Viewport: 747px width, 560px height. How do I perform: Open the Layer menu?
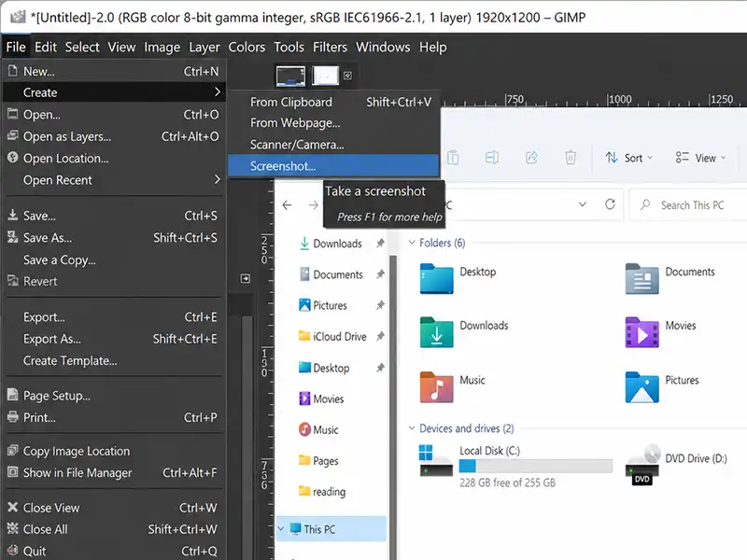pyautogui.click(x=204, y=48)
